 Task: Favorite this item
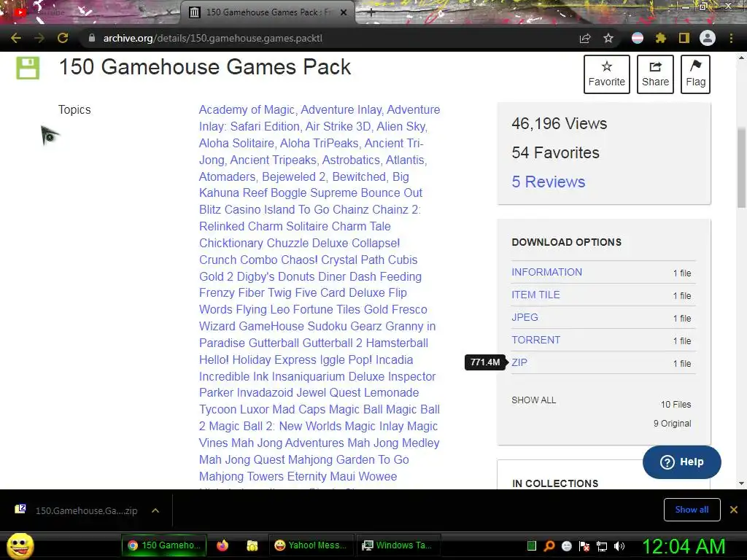click(606, 74)
